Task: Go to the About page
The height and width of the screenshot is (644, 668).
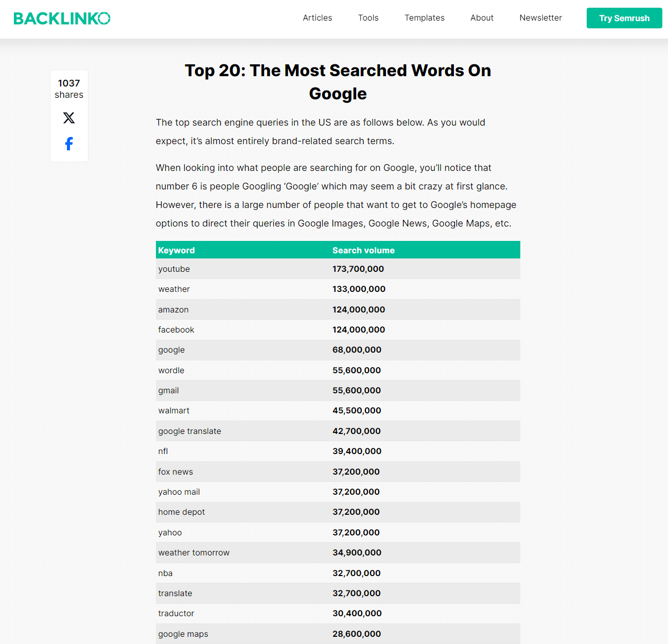Action: click(x=482, y=18)
